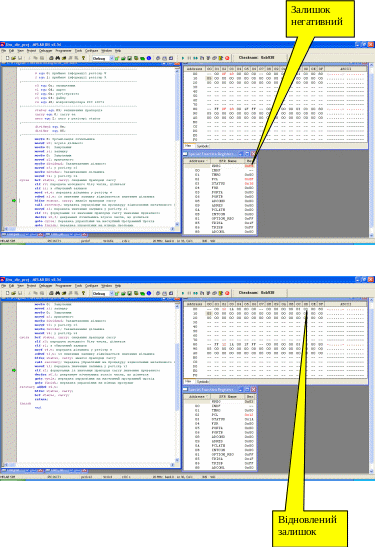Image resolution: width=375 pixels, height=547 pixels.
Task: Click Checksum field in upper MPLAB toolbar
Action: coord(256,58)
